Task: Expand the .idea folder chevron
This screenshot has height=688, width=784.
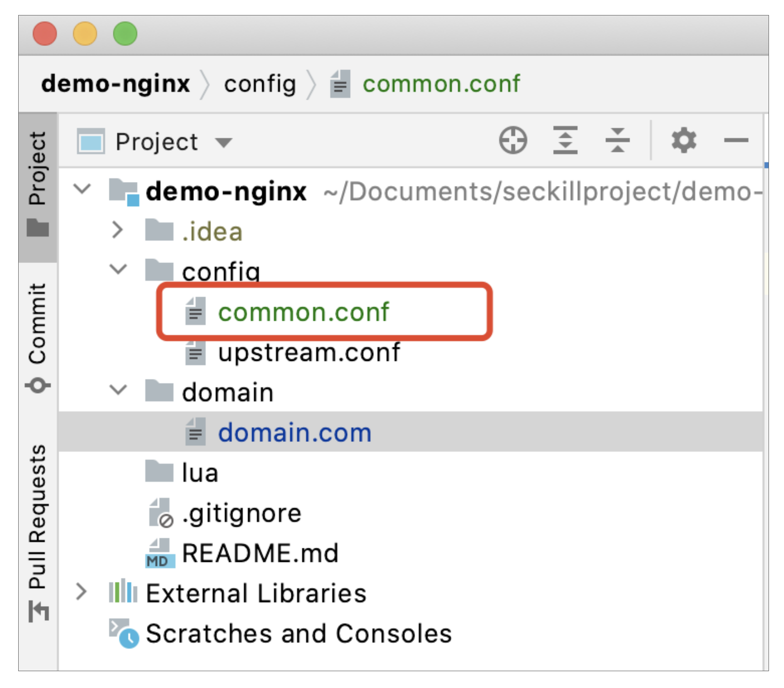Action: pyautogui.click(x=117, y=230)
